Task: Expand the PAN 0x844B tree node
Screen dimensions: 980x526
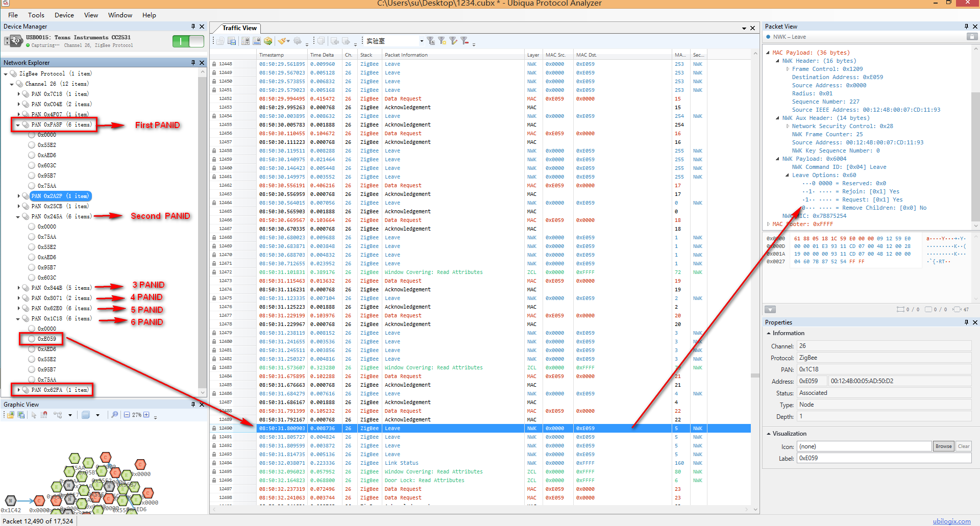Action: pyautogui.click(x=19, y=288)
